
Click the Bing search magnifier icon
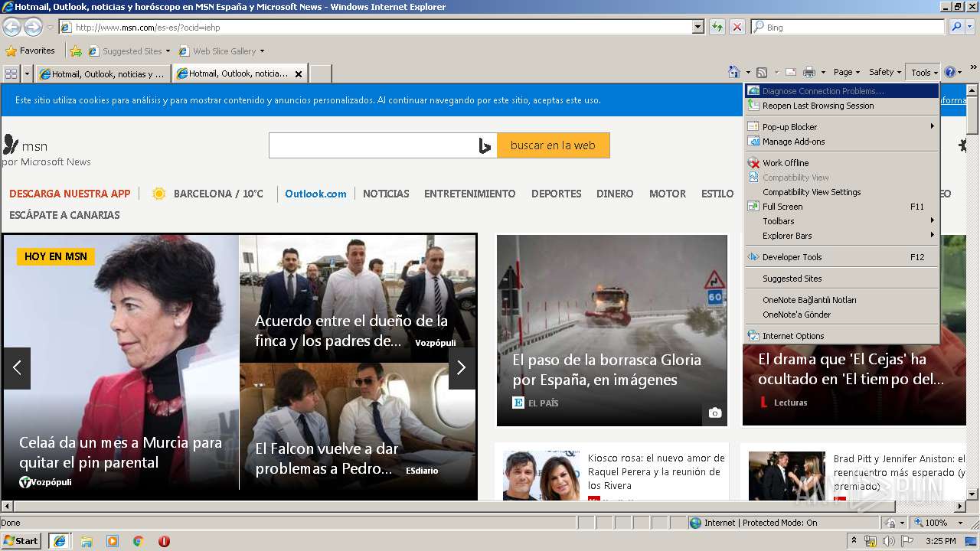coord(956,27)
